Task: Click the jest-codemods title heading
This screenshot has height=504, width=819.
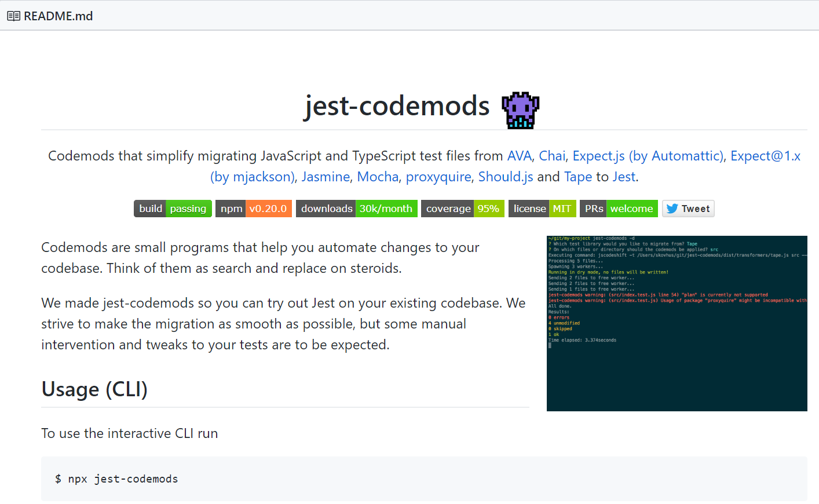Action: click(397, 106)
